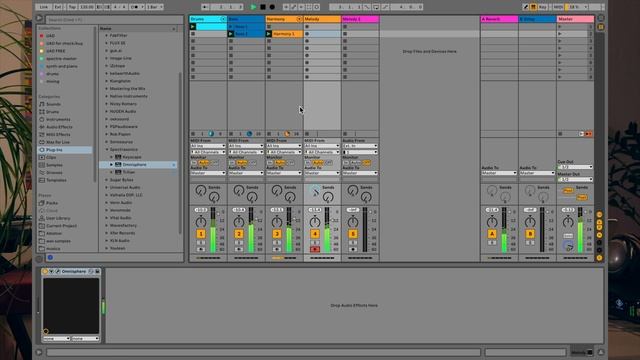Select the A Reverb return track header

click(x=499, y=19)
